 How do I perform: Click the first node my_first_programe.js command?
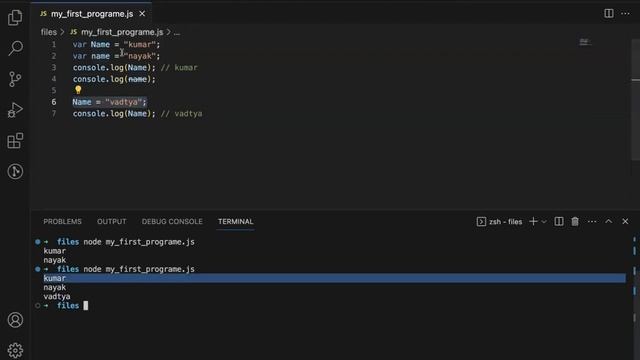pyautogui.click(x=139, y=242)
